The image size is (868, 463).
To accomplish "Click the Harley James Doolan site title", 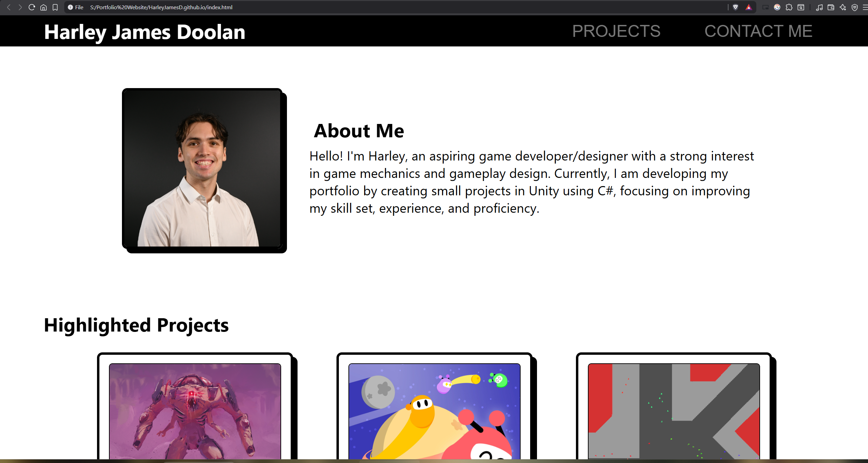I will pyautogui.click(x=144, y=32).
